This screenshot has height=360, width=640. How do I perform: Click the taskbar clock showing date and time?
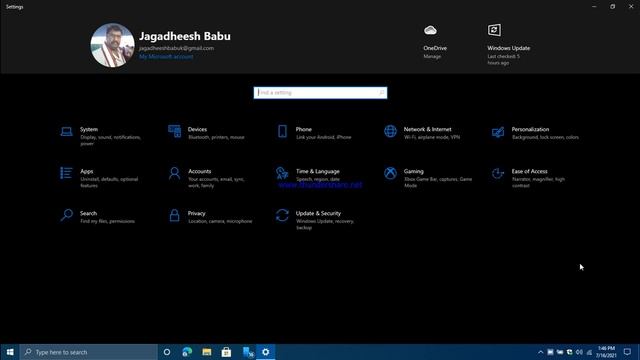tap(606, 352)
